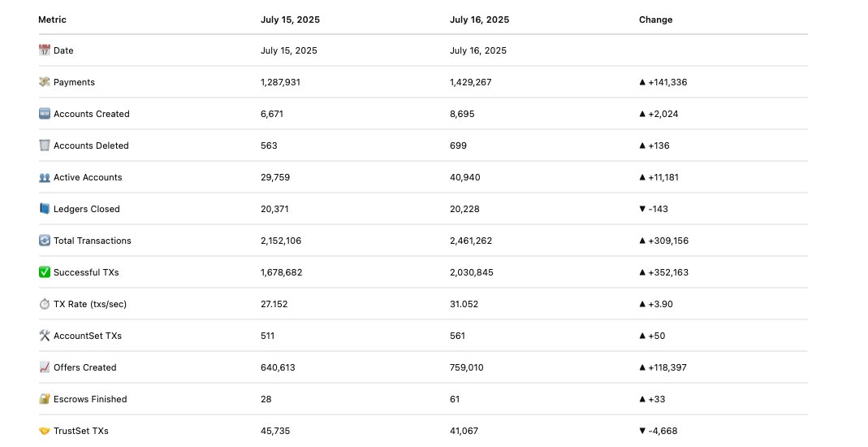Click the NEW icon beside Accounts Created

(45, 114)
